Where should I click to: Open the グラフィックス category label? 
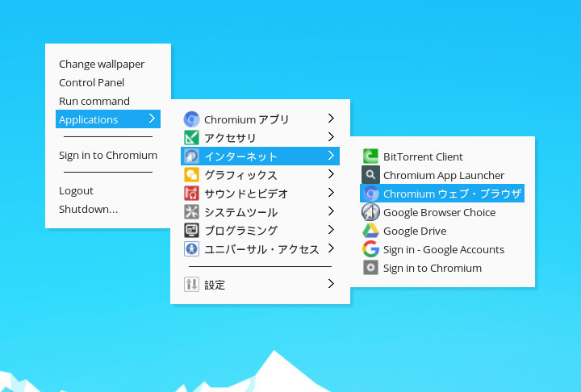[x=240, y=175]
